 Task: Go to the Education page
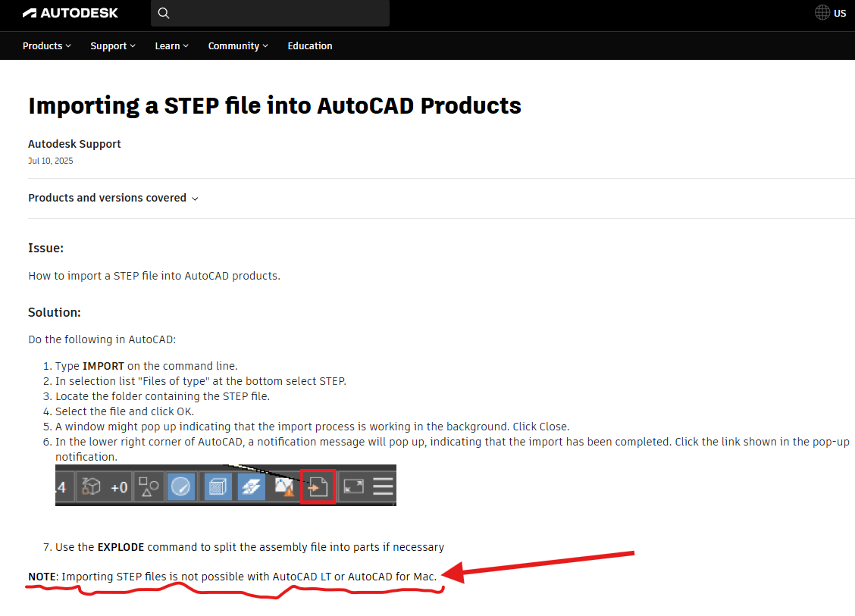pos(310,45)
